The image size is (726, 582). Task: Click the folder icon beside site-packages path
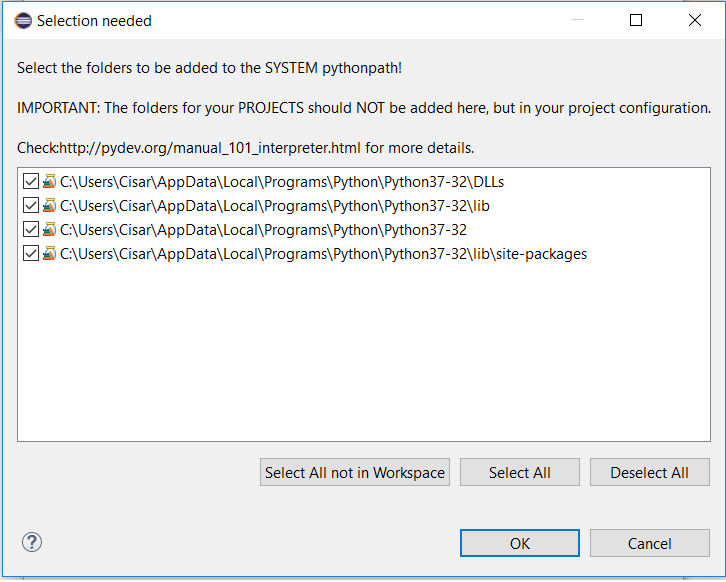click(49, 254)
